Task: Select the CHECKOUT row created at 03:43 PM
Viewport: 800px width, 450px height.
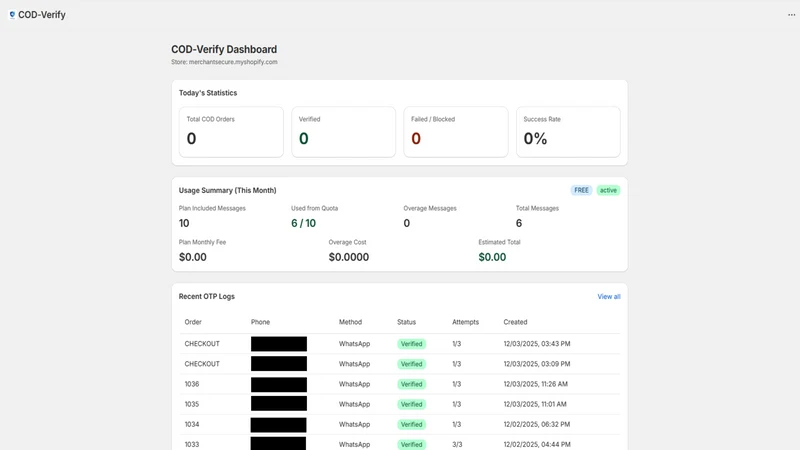Action: 399,344
